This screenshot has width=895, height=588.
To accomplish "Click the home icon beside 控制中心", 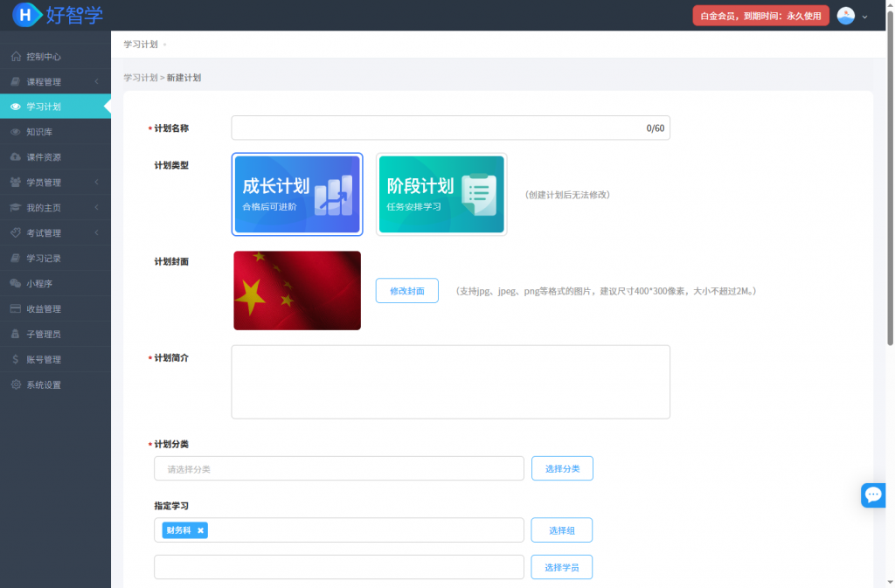I will 16,57.
